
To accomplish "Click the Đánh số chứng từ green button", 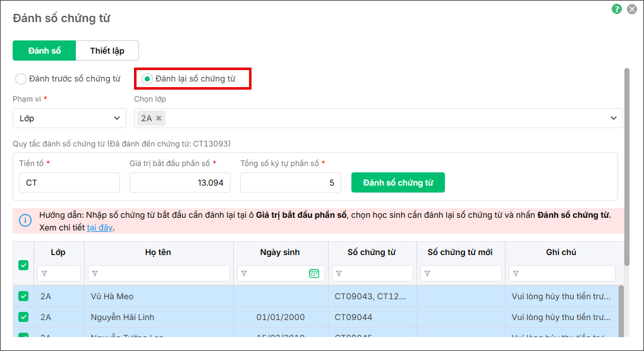I will (x=398, y=182).
